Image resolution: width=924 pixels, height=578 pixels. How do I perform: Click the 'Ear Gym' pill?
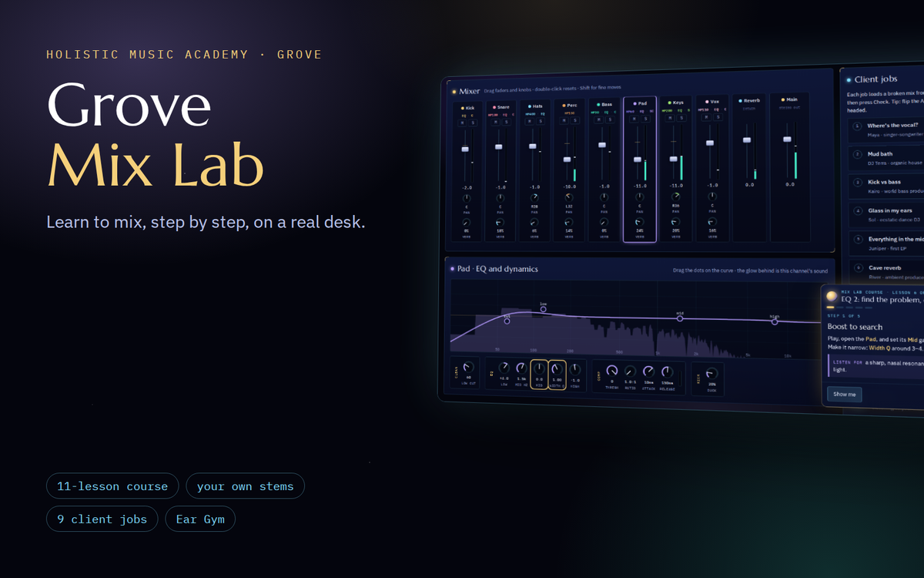200,519
